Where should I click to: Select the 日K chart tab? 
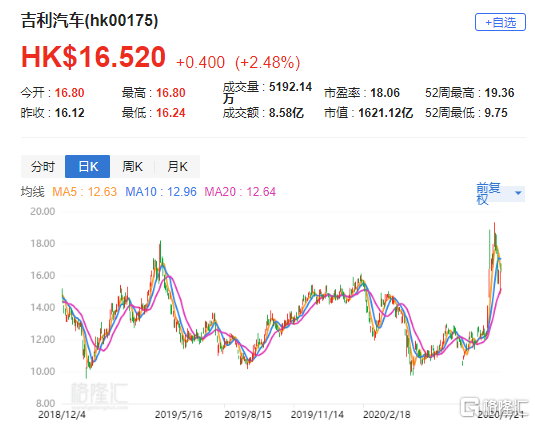tap(88, 166)
